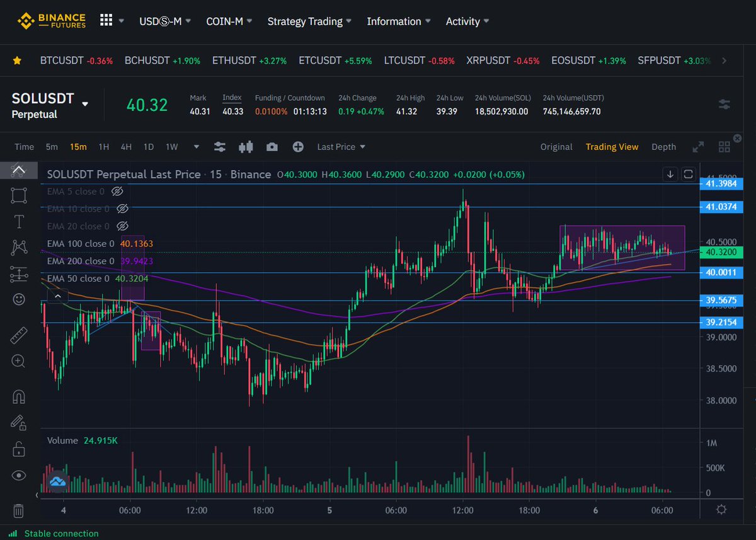Viewport: 756px width, 540px height.
Task: Click the TradingView cloud logo badge
Action: [x=56, y=481]
